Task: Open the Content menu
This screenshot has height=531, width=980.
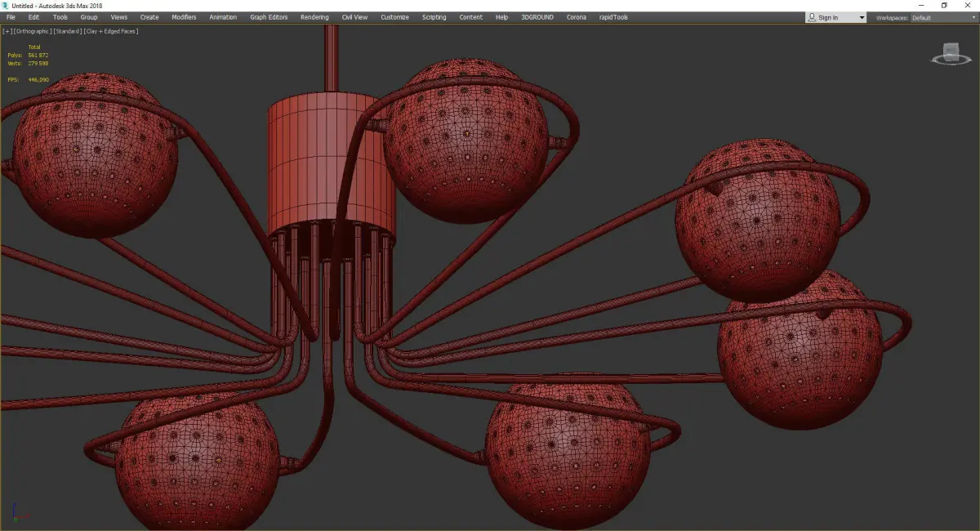Action: coord(470,17)
